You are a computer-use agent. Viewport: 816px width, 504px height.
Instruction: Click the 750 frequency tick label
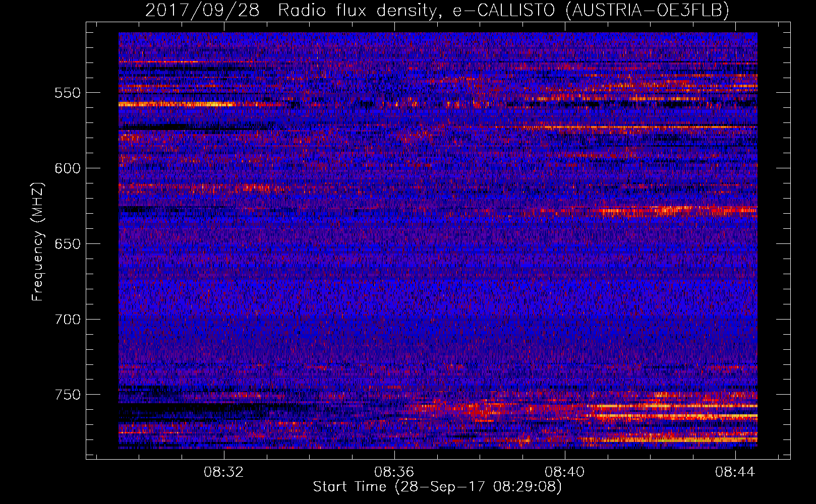[68, 395]
